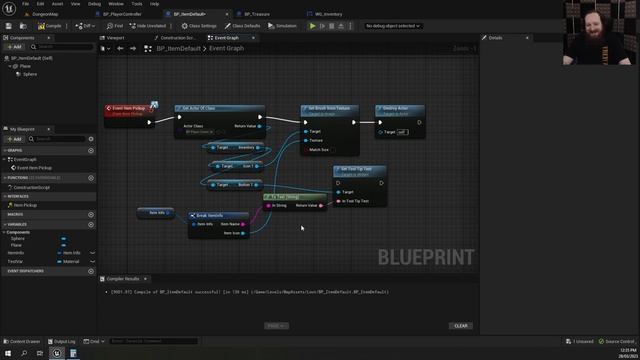640x360 pixels.
Task: Click the CLEAR button in Compiler Results
Action: point(461,326)
